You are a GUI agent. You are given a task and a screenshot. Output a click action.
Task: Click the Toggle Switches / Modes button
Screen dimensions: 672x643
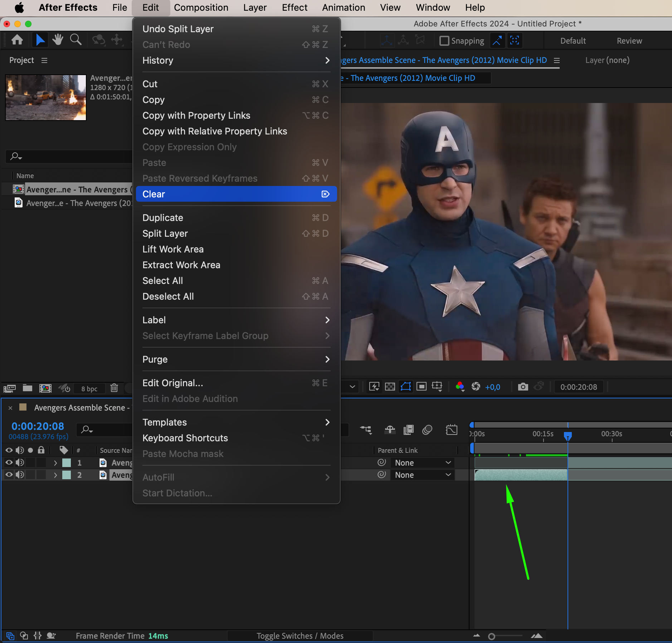300,636
